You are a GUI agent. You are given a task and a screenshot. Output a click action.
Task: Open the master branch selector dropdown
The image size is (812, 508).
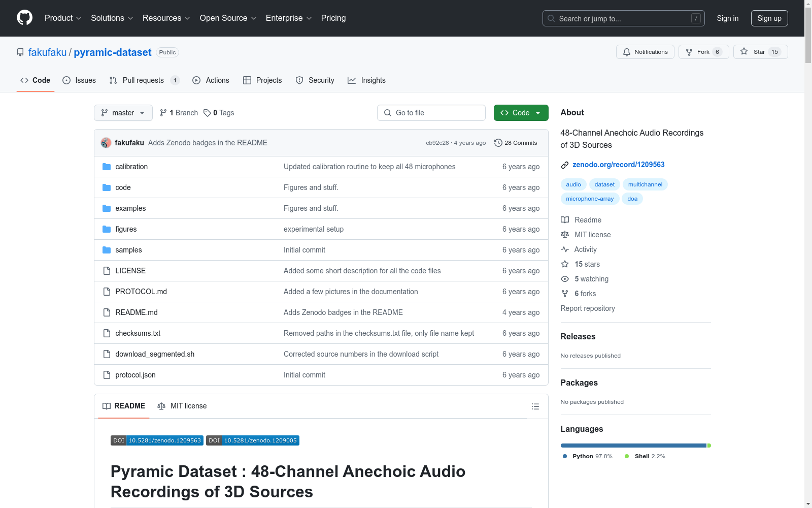pyautogui.click(x=123, y=113)
